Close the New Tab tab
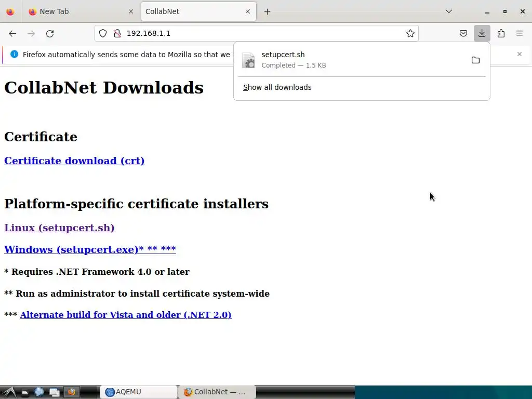 [130, 11]
